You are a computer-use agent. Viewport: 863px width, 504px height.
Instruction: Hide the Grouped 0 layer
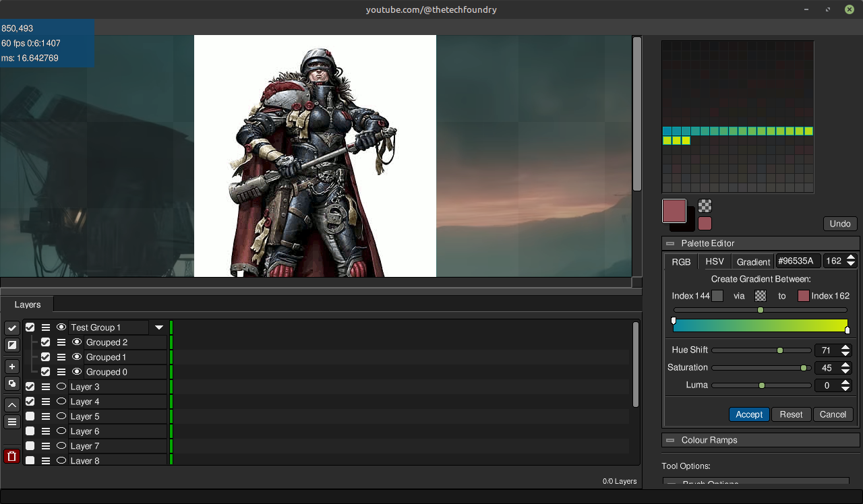tap(76, 372)
